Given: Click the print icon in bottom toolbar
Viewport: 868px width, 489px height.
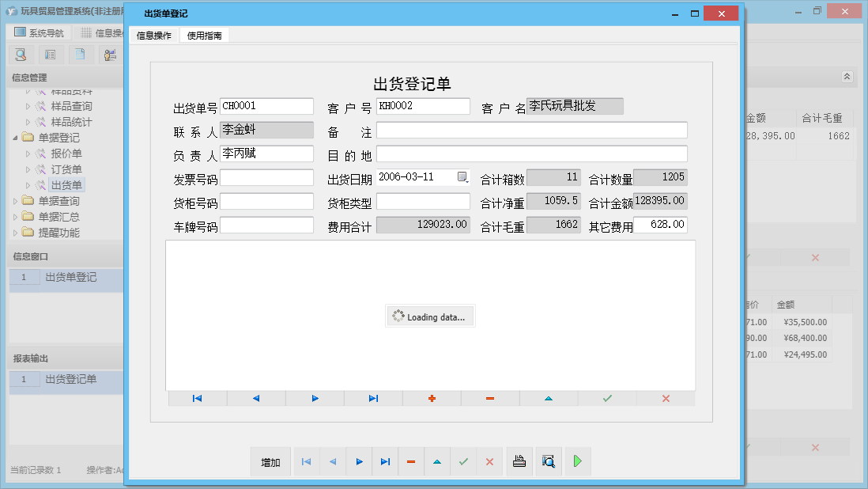Looking at the screenshot, I should pyautogui.click(x=519, y=462).
